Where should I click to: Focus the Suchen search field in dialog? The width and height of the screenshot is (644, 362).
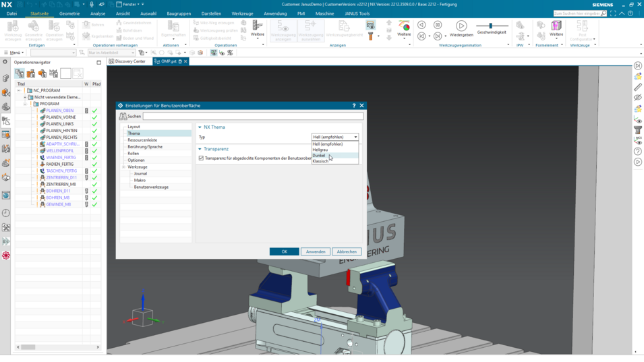click(253, 116)
